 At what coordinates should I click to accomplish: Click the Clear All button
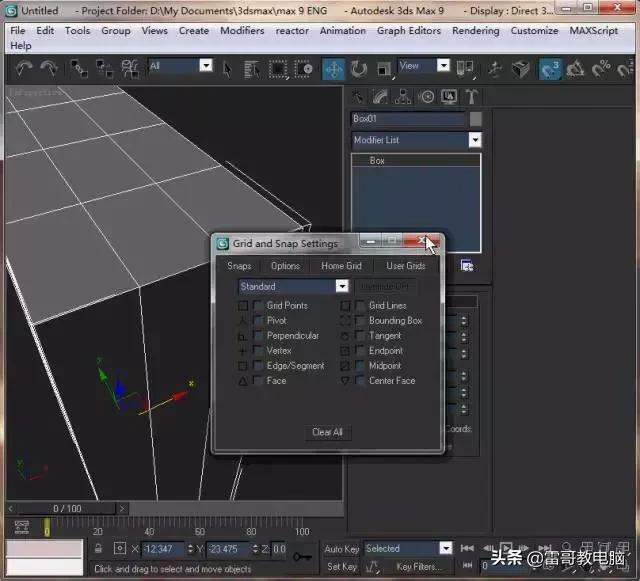coord(327,432)
